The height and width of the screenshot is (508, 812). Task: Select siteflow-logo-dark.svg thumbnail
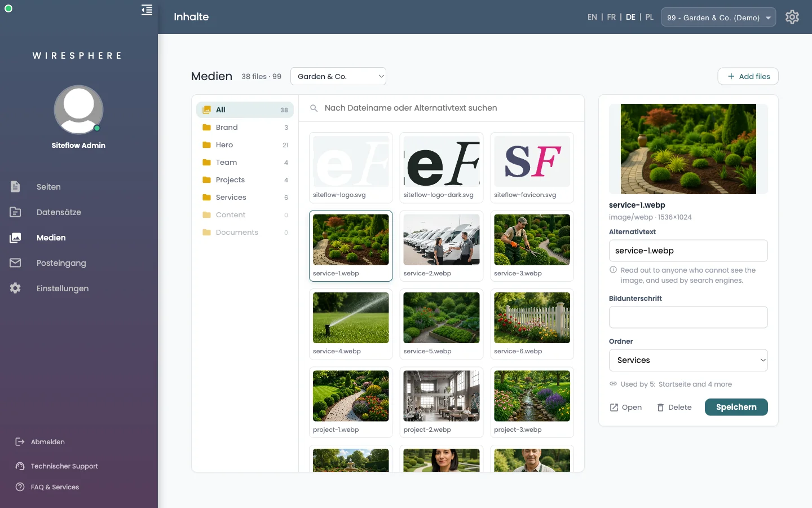442,168
